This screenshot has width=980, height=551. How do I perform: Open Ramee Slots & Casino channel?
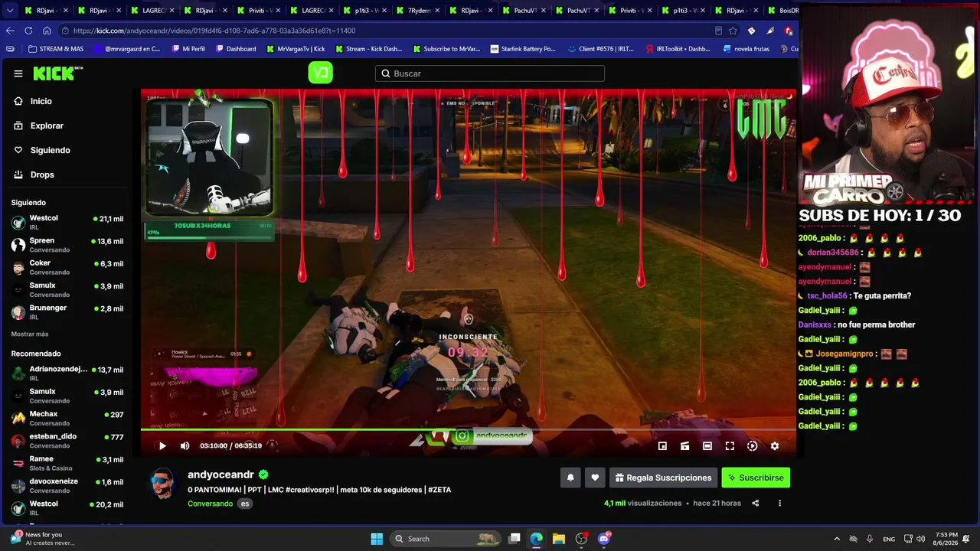[67, 463]
